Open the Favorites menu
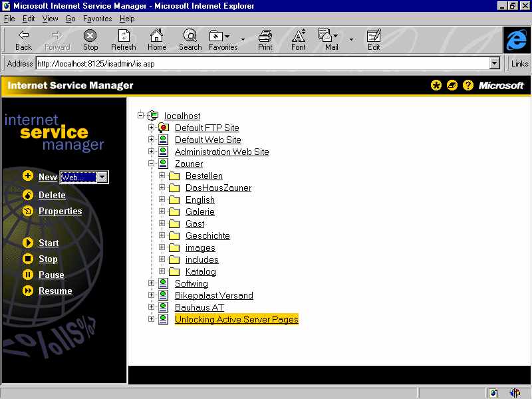 (x=97, y=19)
